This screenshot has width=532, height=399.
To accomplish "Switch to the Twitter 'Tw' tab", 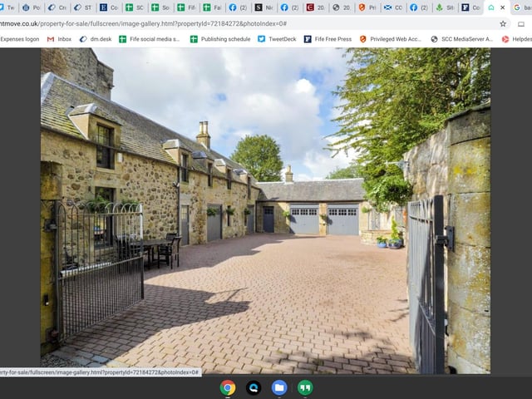I will 7,7.
